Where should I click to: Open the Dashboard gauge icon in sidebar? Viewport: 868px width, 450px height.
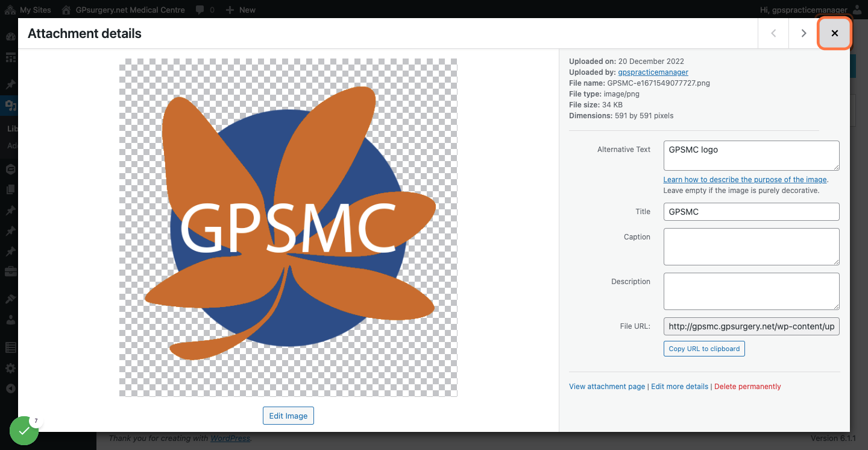[x=10, y=36]
